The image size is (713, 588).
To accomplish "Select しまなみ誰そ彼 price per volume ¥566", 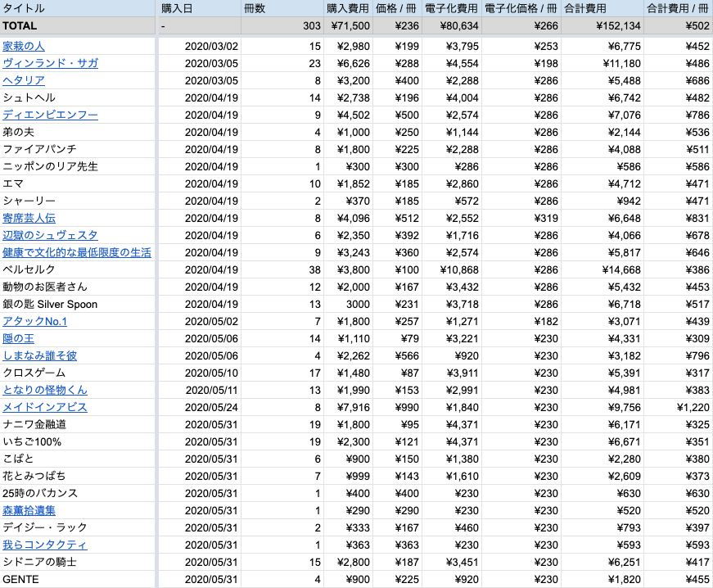I will tap(397, 356).
